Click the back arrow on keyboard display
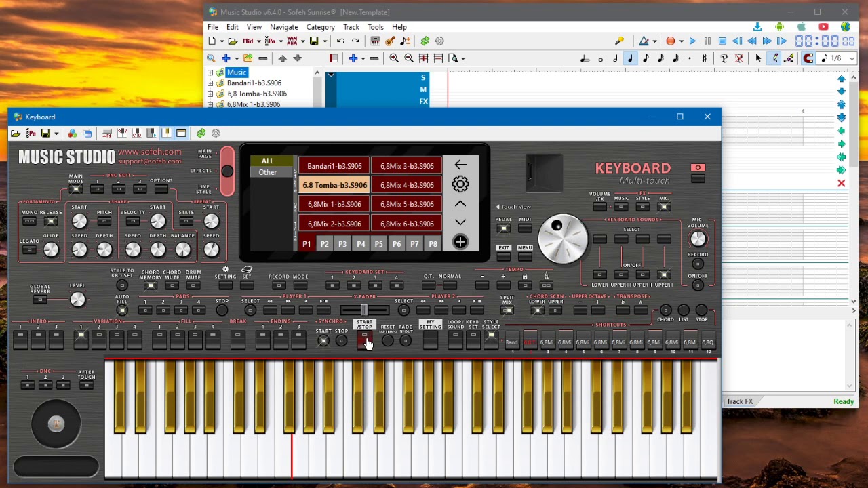868x488 pixels. [x=460, y=165]
